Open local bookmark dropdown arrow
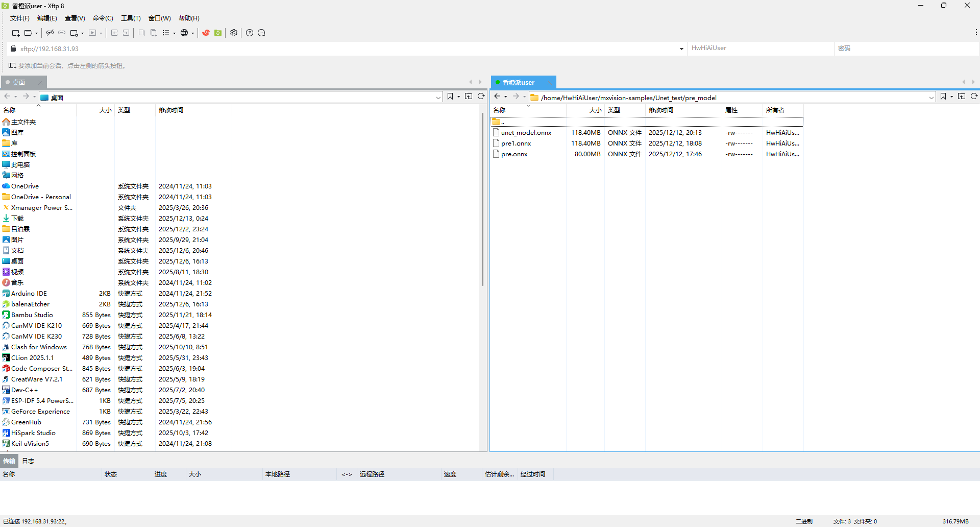The width and height of the screenshot is (980, 527). tap(458, 97)
